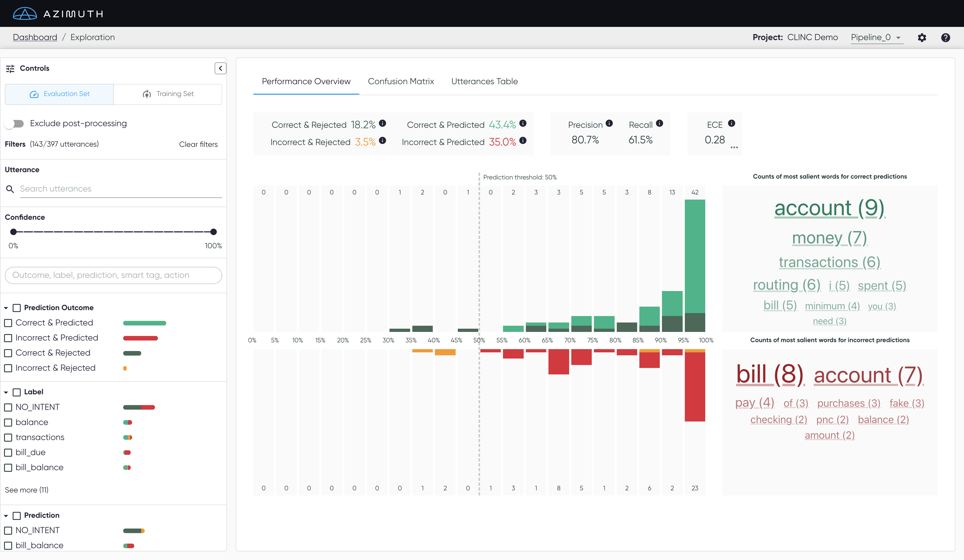Collapse the Label section arrow
Image resolution: width=964 pixels, height=560 pixels.
(6, 392)
